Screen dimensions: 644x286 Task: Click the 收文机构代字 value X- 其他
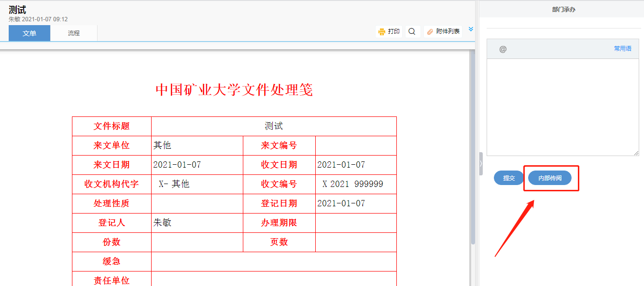(x=174, y=184)
